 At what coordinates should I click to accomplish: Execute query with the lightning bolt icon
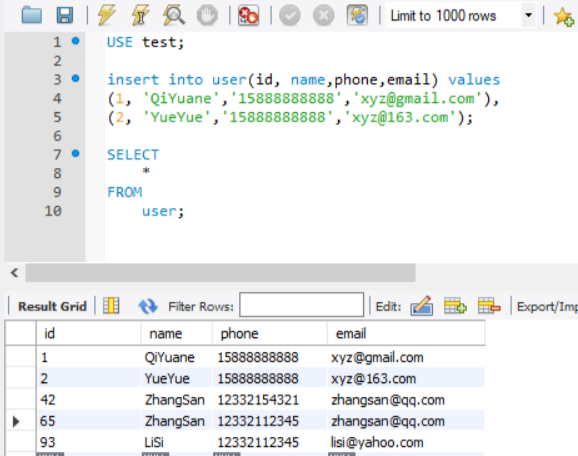click(107, 15)
